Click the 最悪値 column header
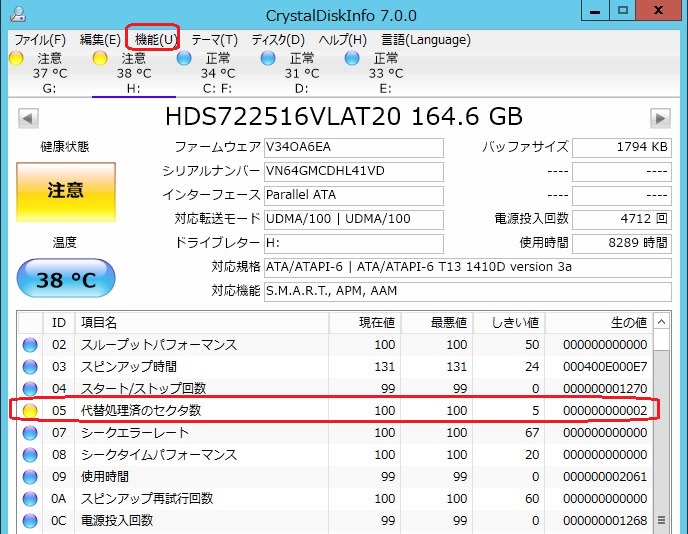The height and width of the screenshot is (534, 688). point(437,323)
